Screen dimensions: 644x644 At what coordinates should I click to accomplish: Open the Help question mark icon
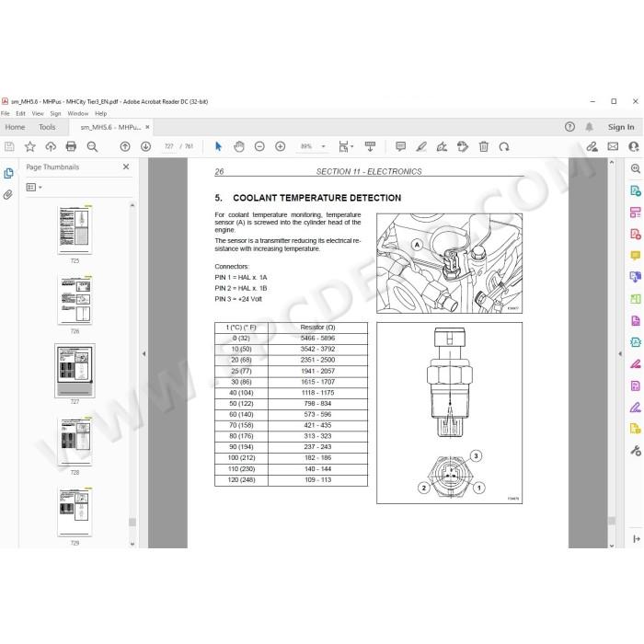[569, 127]
